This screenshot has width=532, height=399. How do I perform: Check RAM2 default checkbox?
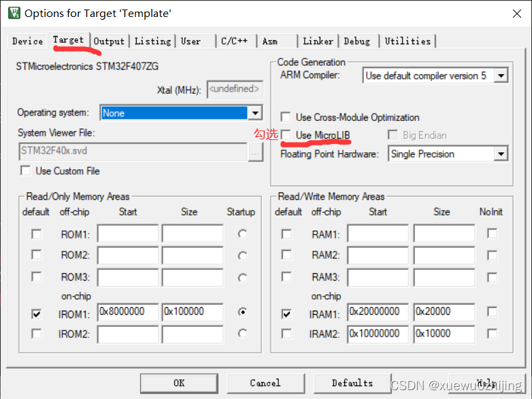(286, 255)
